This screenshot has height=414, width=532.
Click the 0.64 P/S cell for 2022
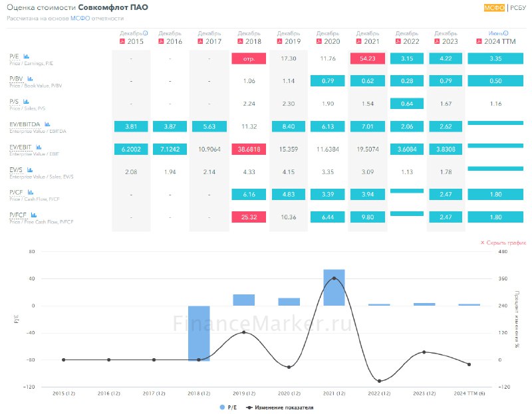(x=407, y=104)
